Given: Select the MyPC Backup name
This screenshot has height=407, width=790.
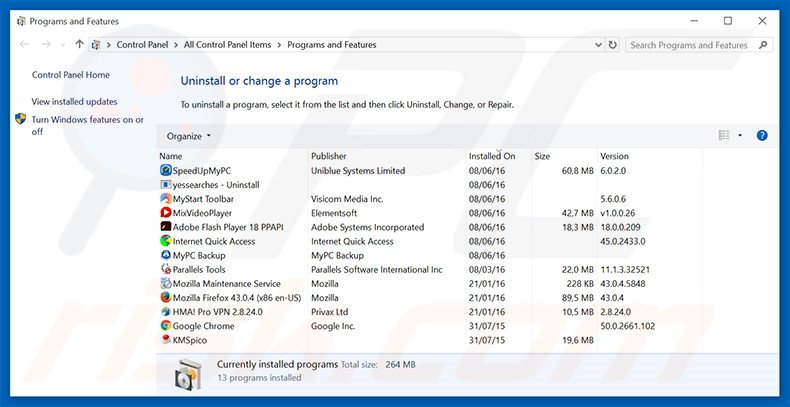Looking at the screenshot, I should (x=199, y=255).
